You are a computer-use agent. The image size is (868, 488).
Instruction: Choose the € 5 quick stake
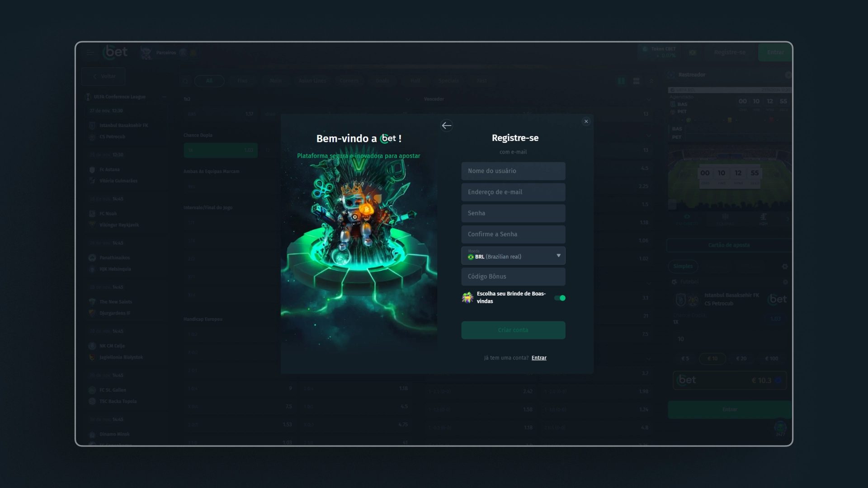[685, 359]
